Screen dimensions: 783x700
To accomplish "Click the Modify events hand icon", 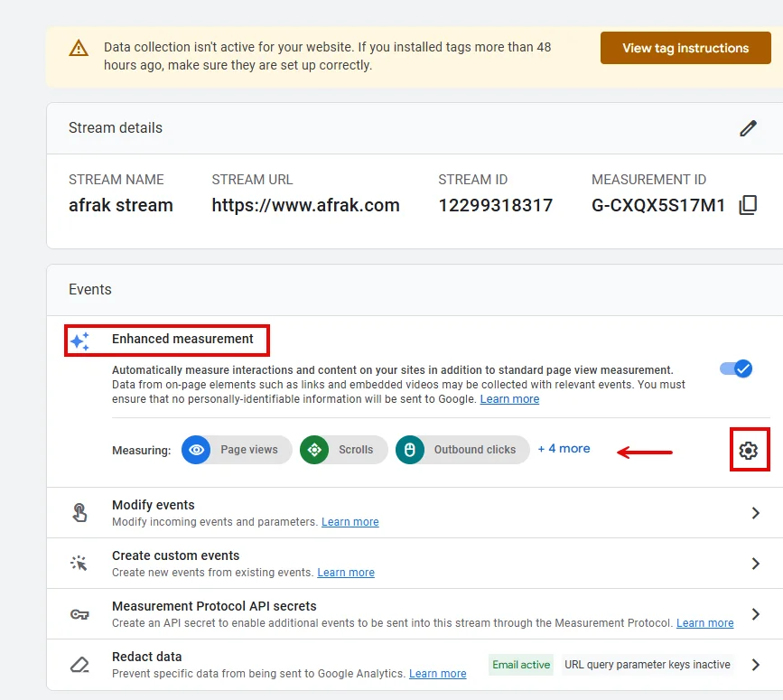I will pos(80,513).
